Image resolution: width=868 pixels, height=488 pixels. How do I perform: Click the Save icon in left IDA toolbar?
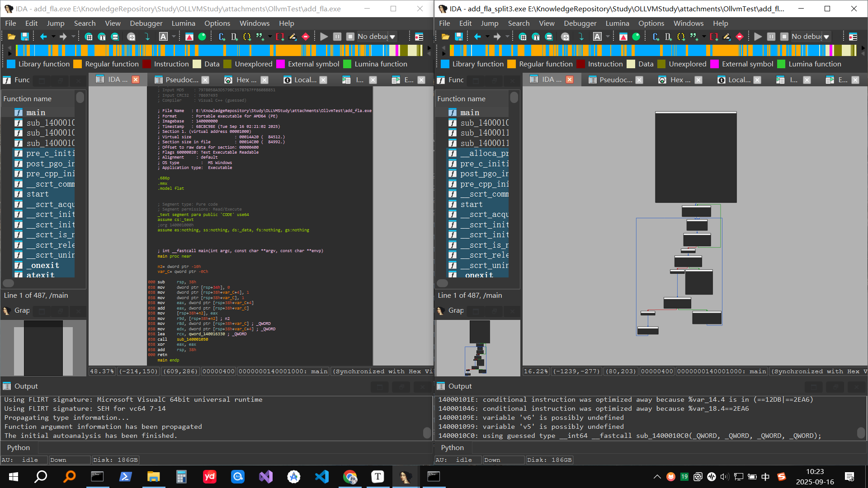(25, 37)
